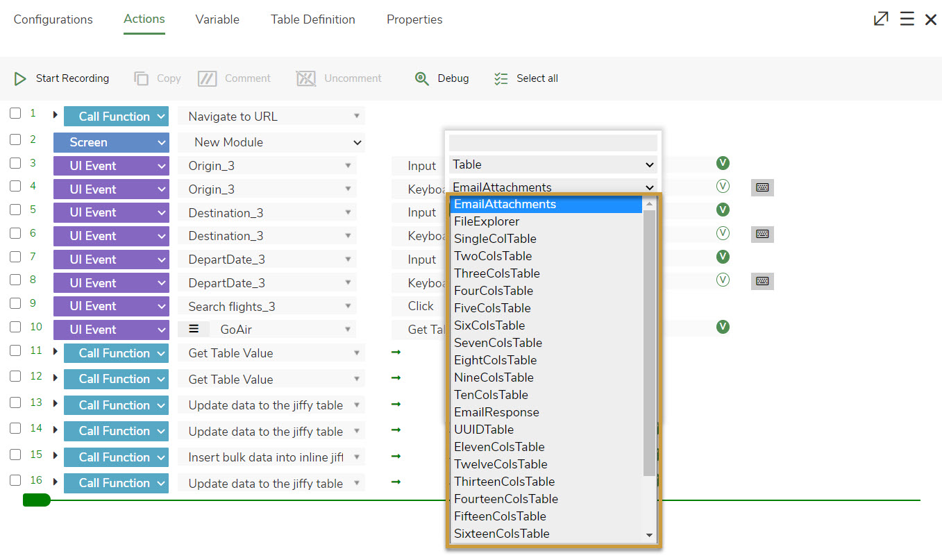Select the checkbox for row 16
Image resolution: width=942 pixels, height=560 pixels.
[15, 480]
